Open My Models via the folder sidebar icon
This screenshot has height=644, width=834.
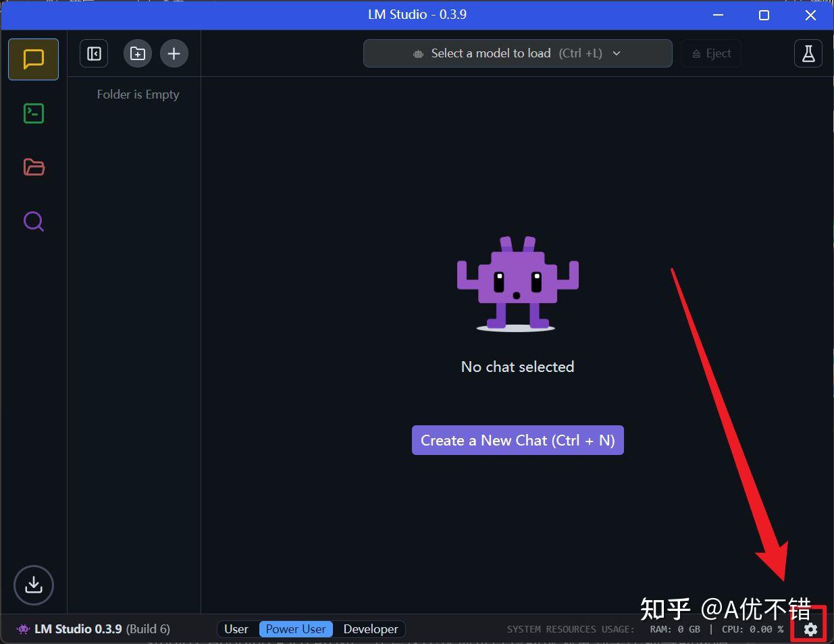pyautogui.click(x=33, y=167)
